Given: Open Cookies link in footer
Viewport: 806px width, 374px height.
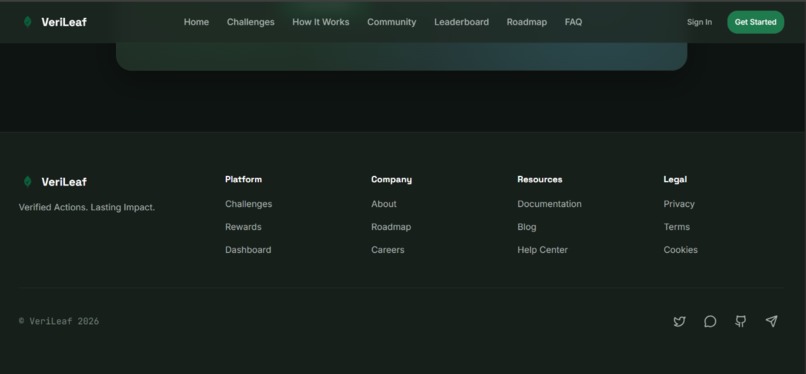Looking at the screenshot, I should click(681, 250).
